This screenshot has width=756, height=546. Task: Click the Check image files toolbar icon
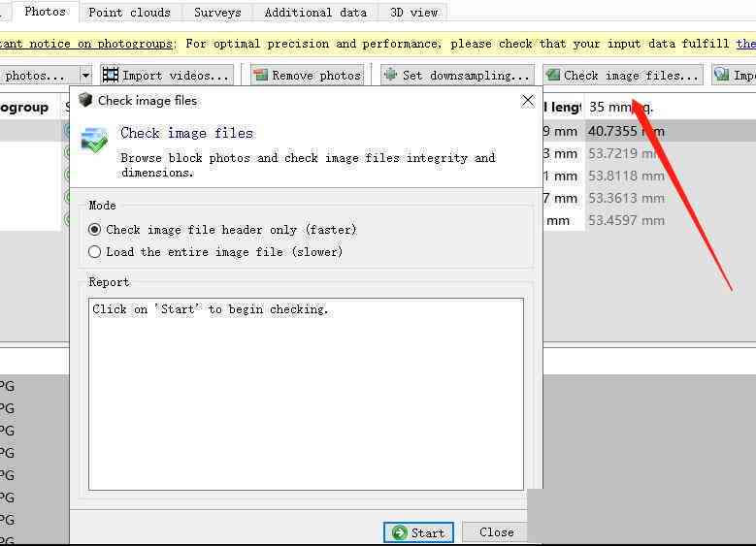click(x=552, y=75)
